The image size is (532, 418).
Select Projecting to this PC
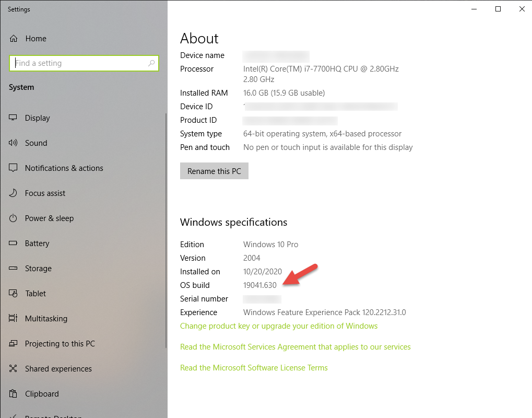[x=60, y=344]
